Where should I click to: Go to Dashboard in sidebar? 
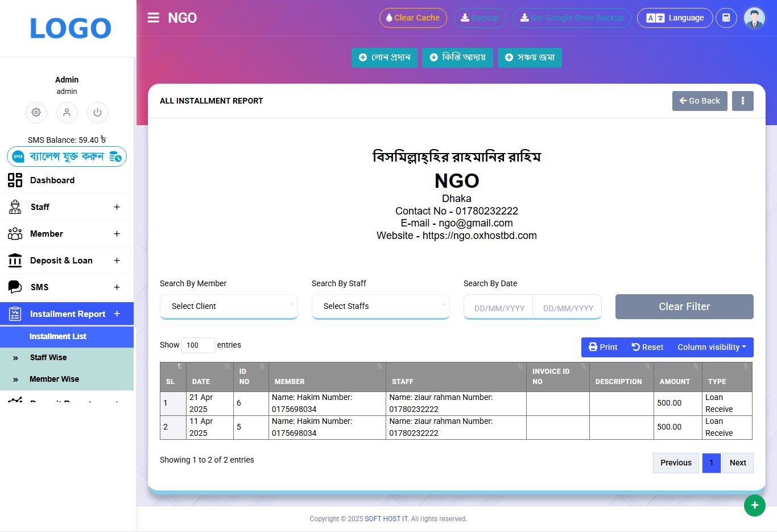52,180
